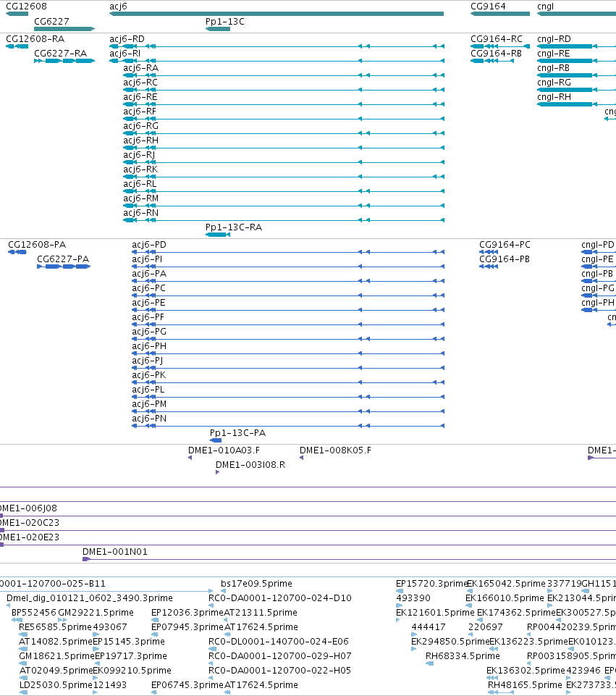Click CG9164-PC protein label
The height and width of the screenshot is (696, 616).
(505, 245)
